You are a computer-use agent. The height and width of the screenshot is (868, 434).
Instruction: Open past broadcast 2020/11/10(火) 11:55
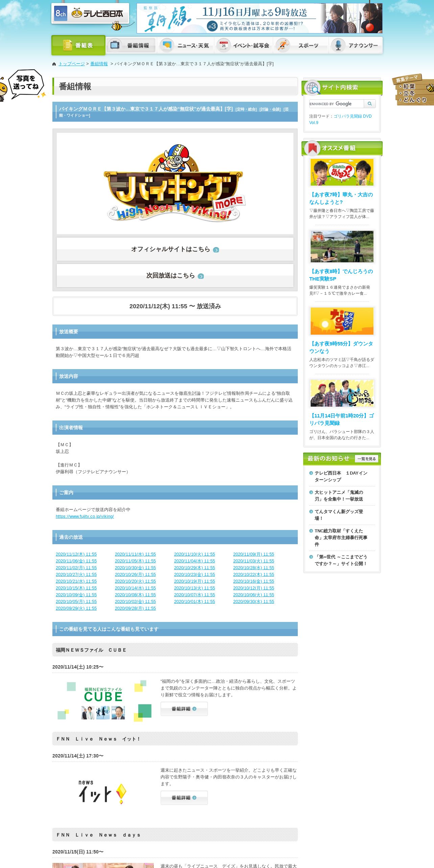[x=194, y=554]
